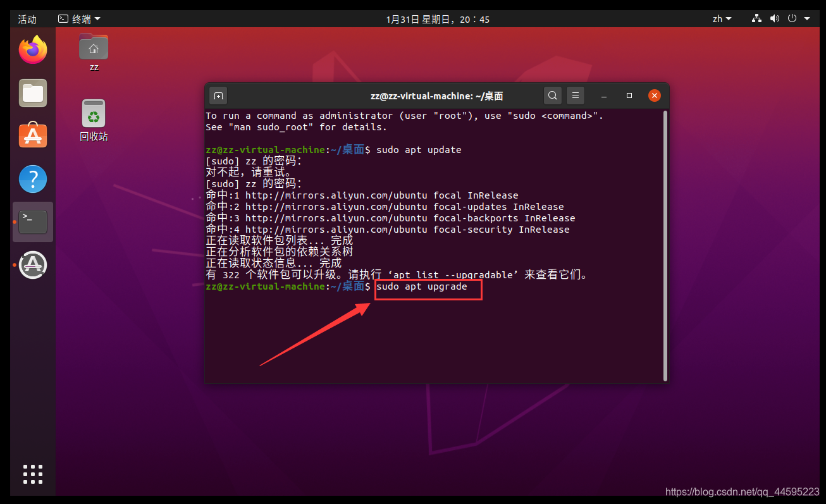This screenshot has width=826, height=504.
Task: Minimize the terminal window
Action: (604, 96)
